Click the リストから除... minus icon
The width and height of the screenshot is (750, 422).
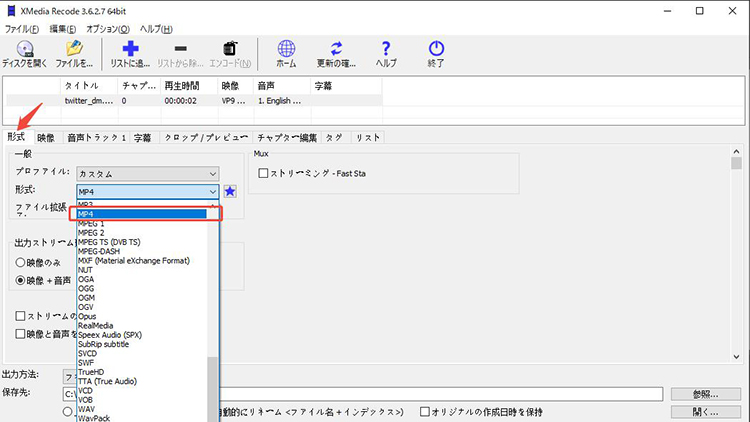[180, 54]
